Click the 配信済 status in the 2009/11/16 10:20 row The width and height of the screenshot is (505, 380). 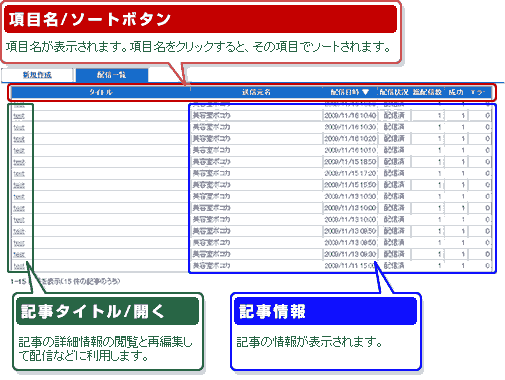tap(394, 138)
